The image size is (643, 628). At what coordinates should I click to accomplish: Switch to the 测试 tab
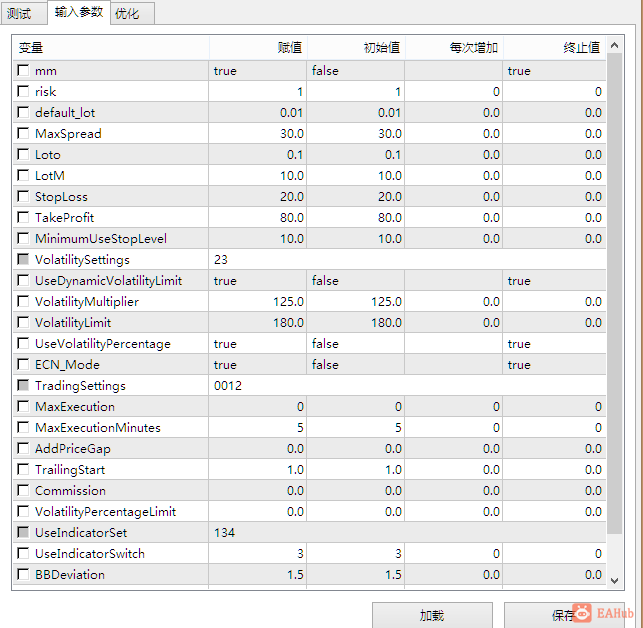[x=23, y=13]
